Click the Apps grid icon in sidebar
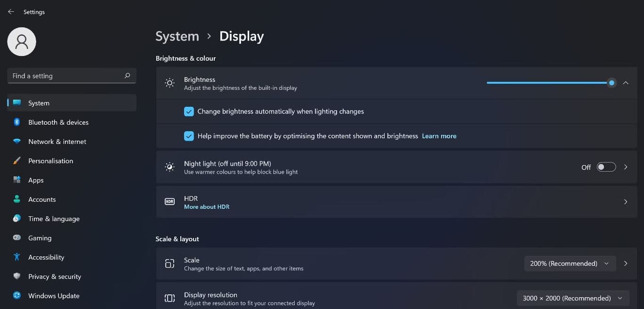Viewport: 644px width, 309px height. click(17, 180)
